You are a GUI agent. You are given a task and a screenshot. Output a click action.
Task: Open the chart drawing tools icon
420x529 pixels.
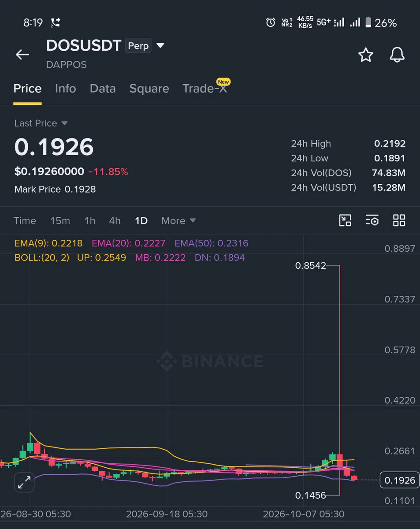(345, 220)
